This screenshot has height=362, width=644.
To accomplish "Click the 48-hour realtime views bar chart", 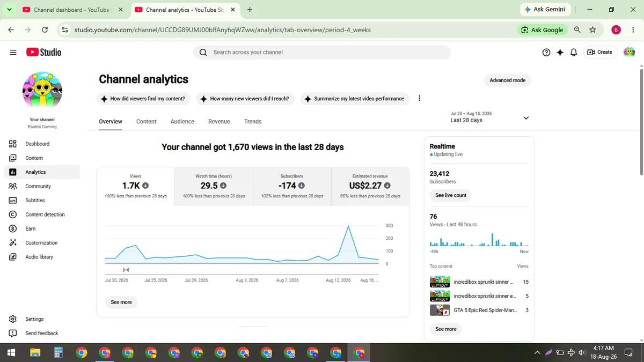I will (x=479, y=239).
